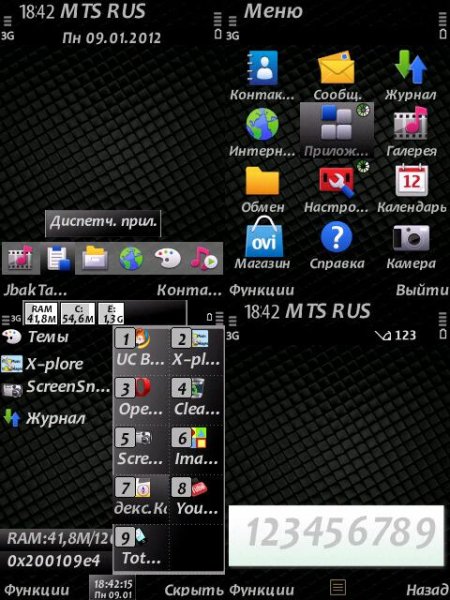Select YouTube shortcut number 8
450x600 pixels.
coord(197,498)
